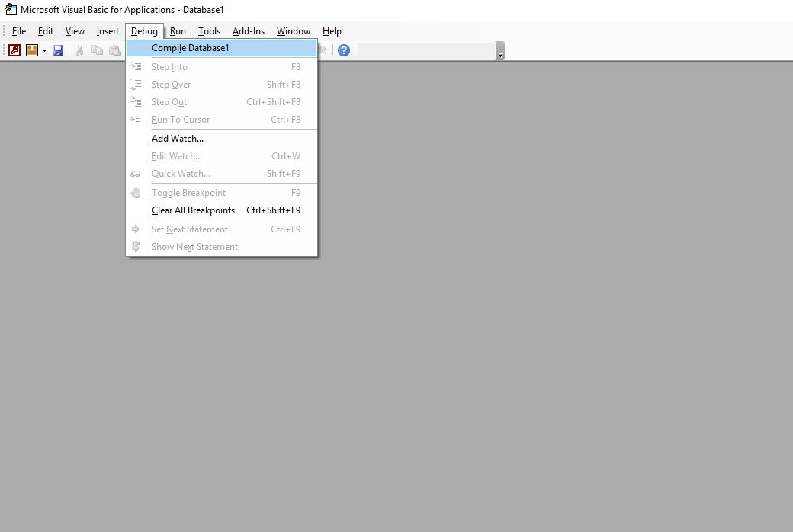Open the View menu
Screen dimensions: 793x532
75,31
